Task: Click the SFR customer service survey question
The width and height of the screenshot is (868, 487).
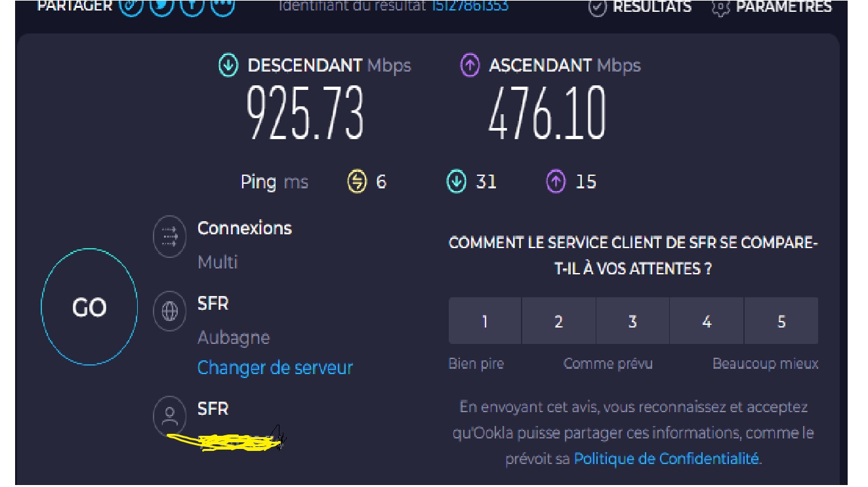Action: coord(633,255)
